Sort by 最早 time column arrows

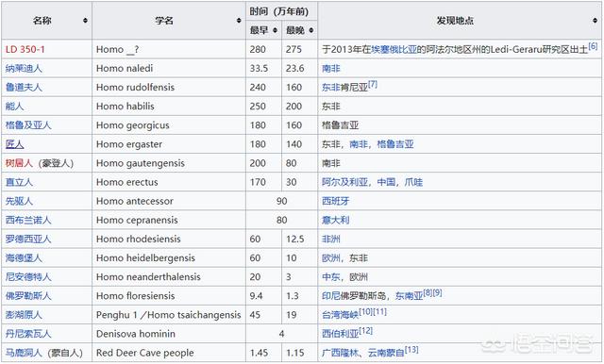tap(275, 30)
